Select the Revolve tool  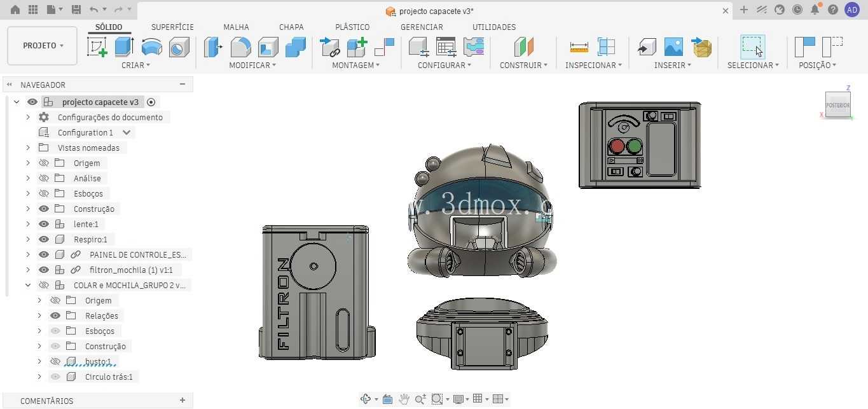point(151,47)
